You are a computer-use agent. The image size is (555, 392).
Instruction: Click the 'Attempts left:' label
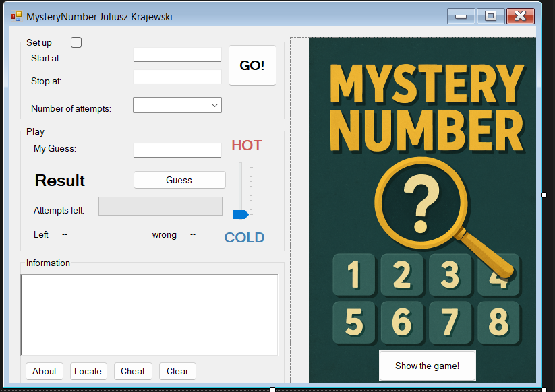[59, 210]
